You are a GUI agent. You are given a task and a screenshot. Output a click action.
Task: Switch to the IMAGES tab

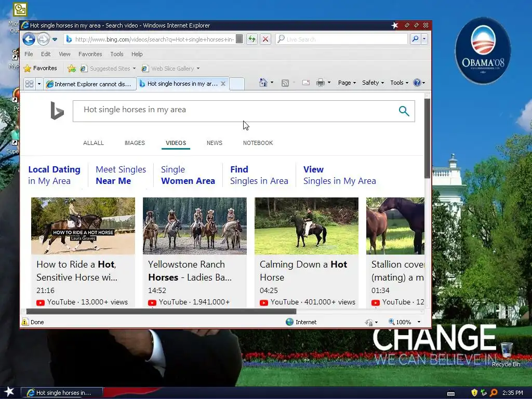(x=135, y=143)
